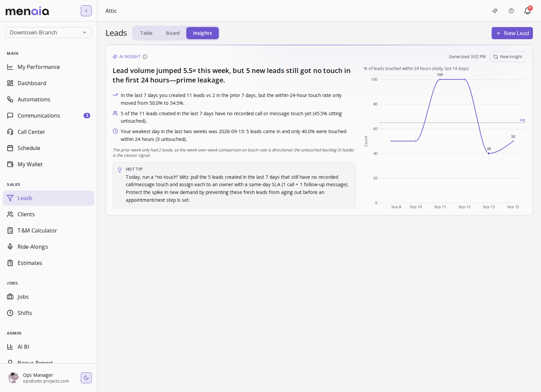Open the Estimates page

click(x=48, y=263)
